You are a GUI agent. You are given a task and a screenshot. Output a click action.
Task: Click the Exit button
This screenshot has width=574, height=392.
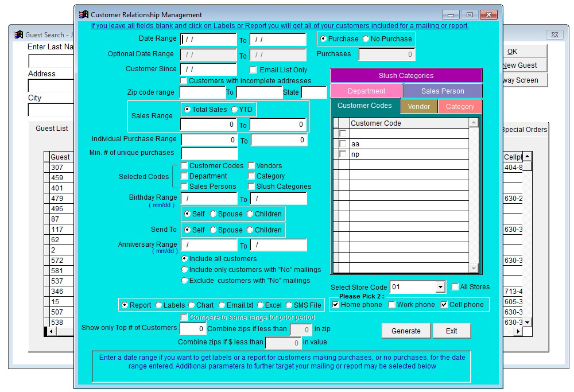tap(451, 331)
